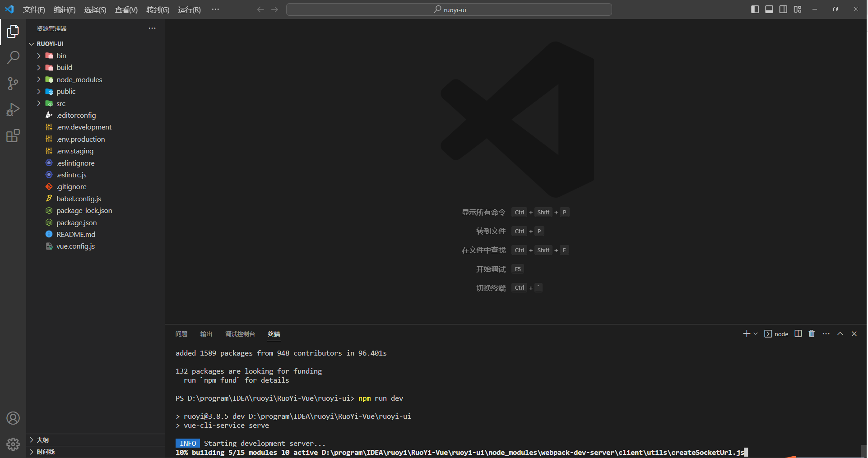Open the Accounts menu icon
The width and height of the screenshot is (868, 458).
[13, 418]
